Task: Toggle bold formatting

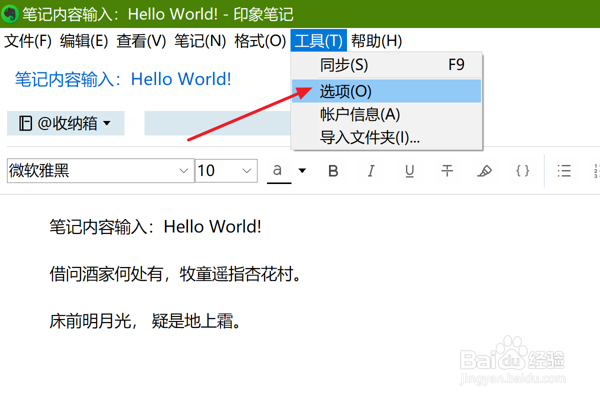Action: [x=333, y=171]
